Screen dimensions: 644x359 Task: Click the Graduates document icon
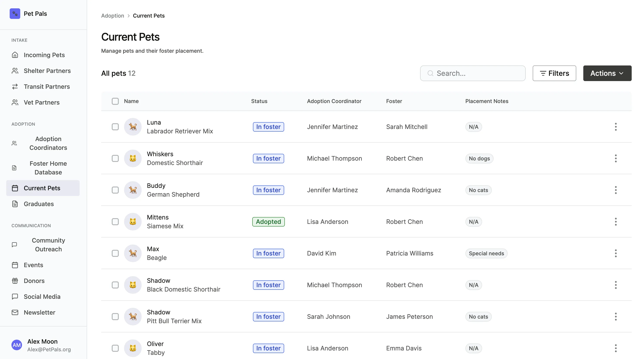[x=15, y=204]
